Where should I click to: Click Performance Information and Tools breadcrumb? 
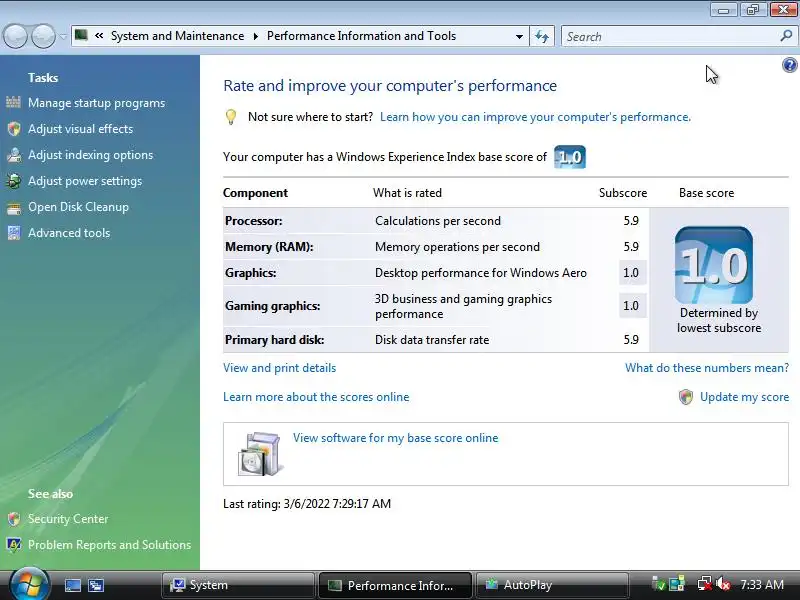click(361, 36)
